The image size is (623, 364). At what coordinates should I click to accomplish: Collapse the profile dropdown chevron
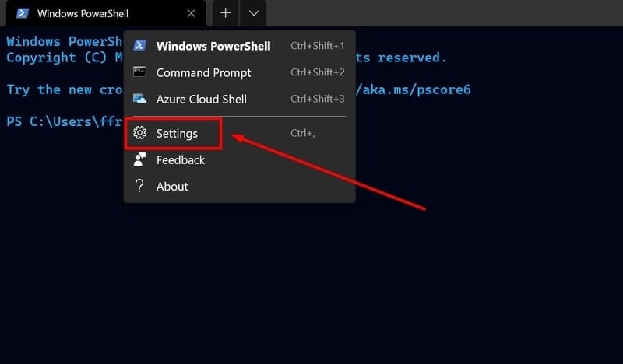[254, 13]
